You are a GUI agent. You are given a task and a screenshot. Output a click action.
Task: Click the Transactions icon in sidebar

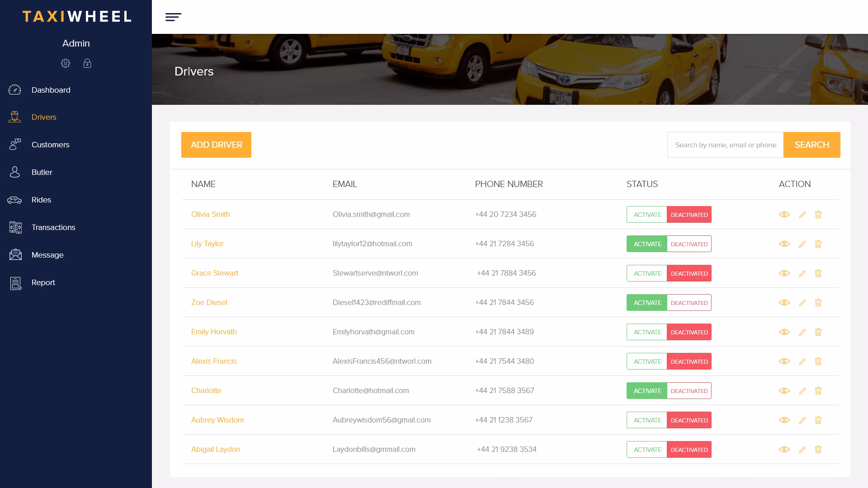click(15, 227)
